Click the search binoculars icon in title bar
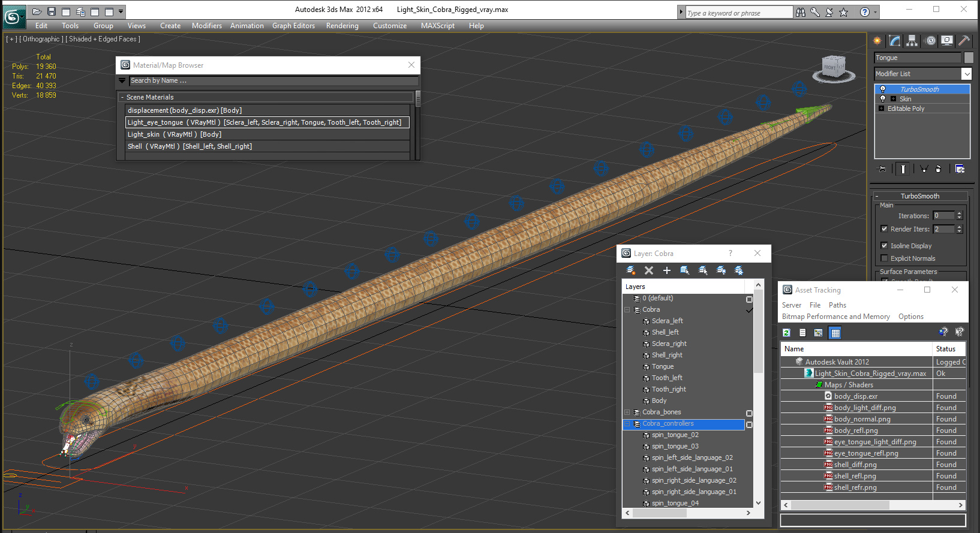Image resolution: width=980 pixels, height=533 pixels. click(801, 12)
